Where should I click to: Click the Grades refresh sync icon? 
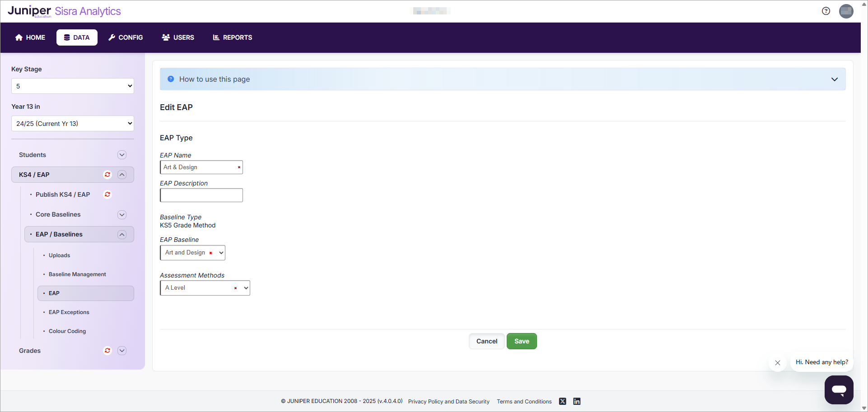pos(107,351)
